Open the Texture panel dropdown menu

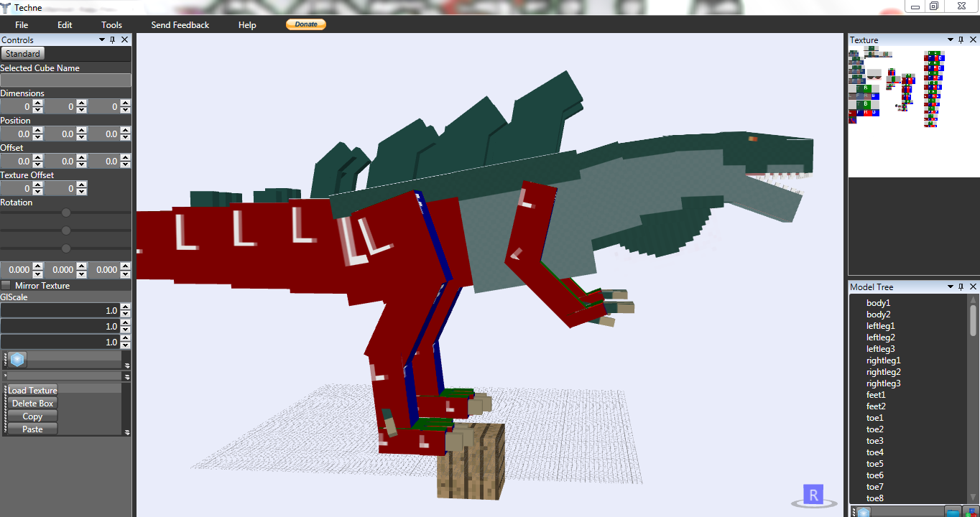pos(950,39)
